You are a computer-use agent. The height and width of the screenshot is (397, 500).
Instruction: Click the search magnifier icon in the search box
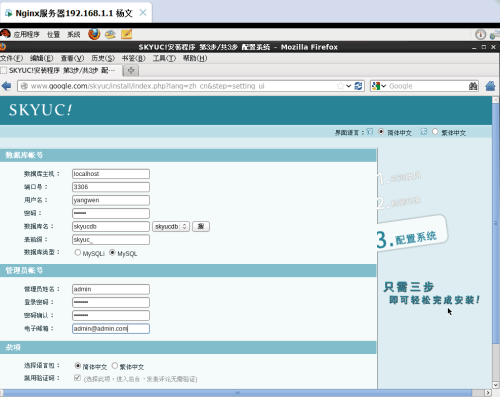pos(473,86)
